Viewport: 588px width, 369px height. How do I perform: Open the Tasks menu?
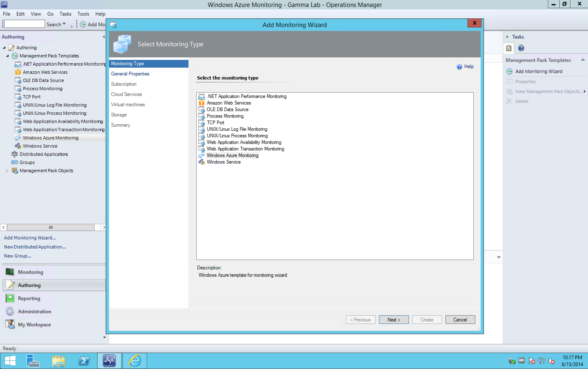(x=65, y=14)
